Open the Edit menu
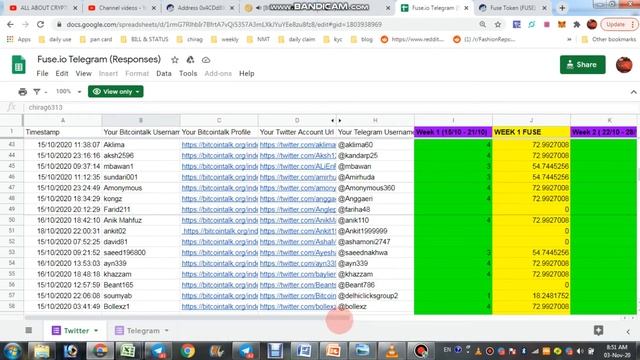 coord(62,73)
